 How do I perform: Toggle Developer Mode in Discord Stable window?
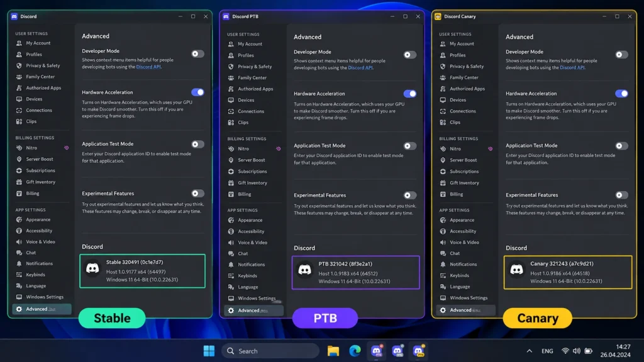click(197, 54)
